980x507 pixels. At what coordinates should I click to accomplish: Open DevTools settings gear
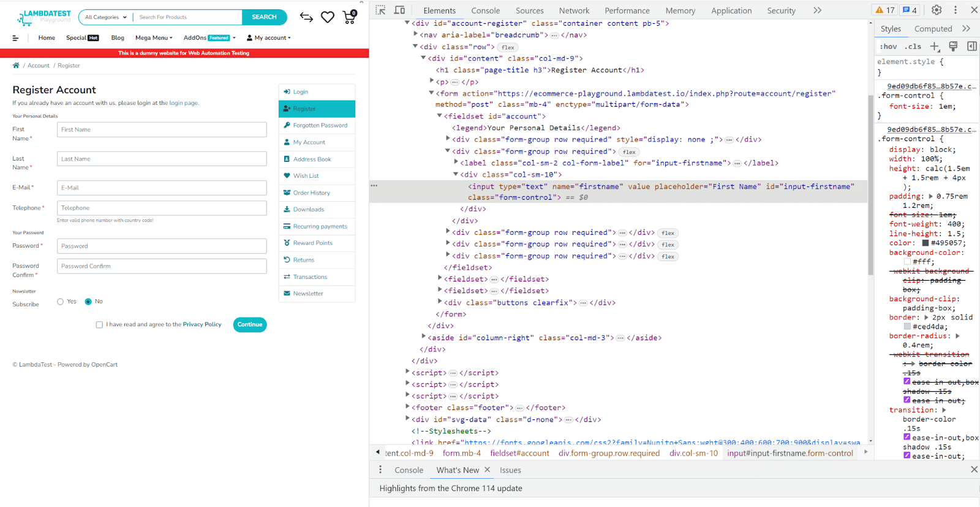937,10
